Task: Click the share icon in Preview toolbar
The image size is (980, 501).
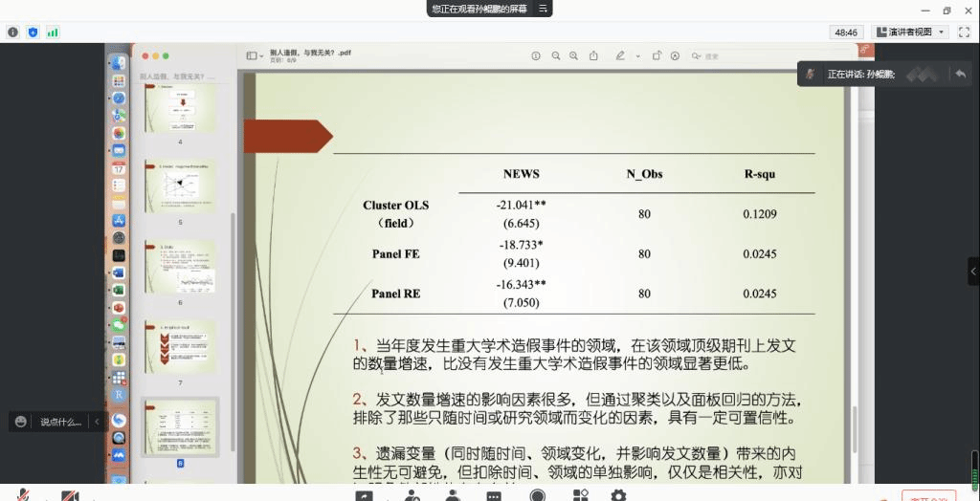Action: click(x=594, y=56)
